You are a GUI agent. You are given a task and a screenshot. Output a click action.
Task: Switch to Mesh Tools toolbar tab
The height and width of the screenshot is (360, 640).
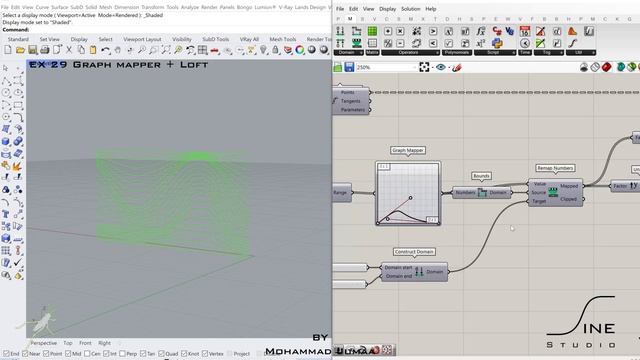tap(282, 39)
